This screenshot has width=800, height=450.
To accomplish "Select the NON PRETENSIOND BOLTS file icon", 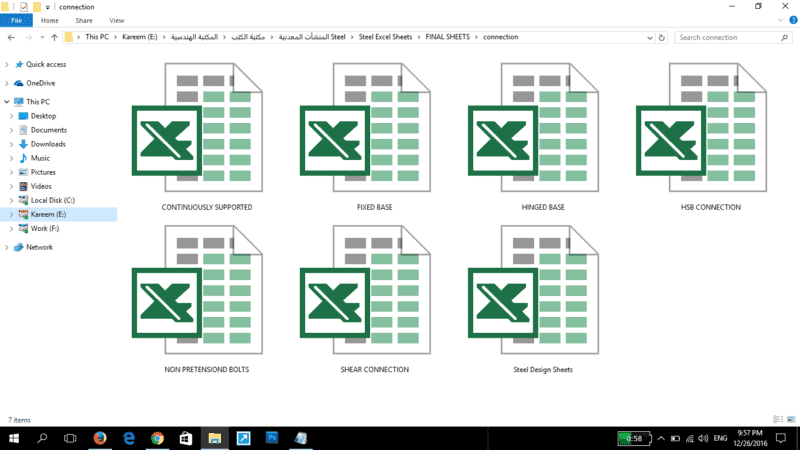I will (197, 289).
